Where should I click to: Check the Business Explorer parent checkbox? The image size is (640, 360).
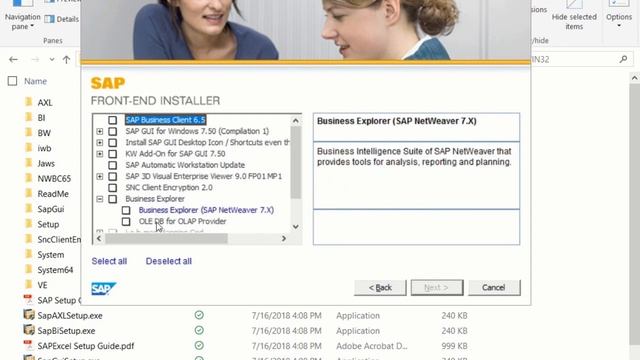113,199
